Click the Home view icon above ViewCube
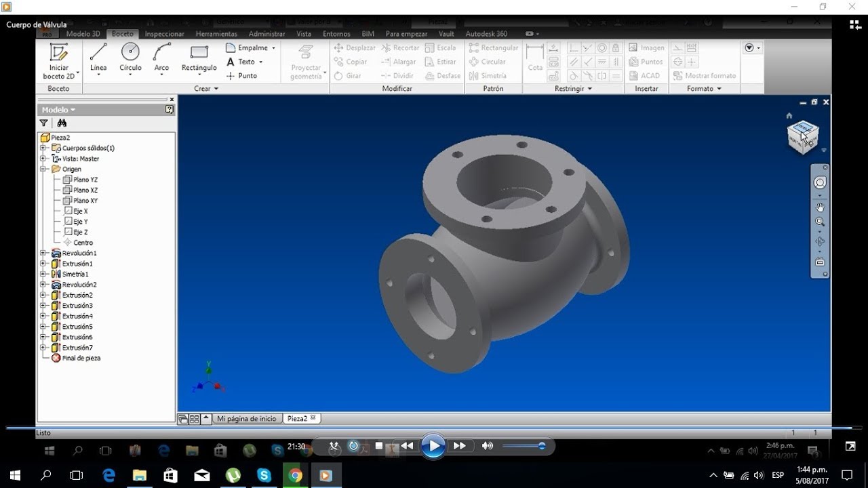The image size is (868, 488). [789, 116]
